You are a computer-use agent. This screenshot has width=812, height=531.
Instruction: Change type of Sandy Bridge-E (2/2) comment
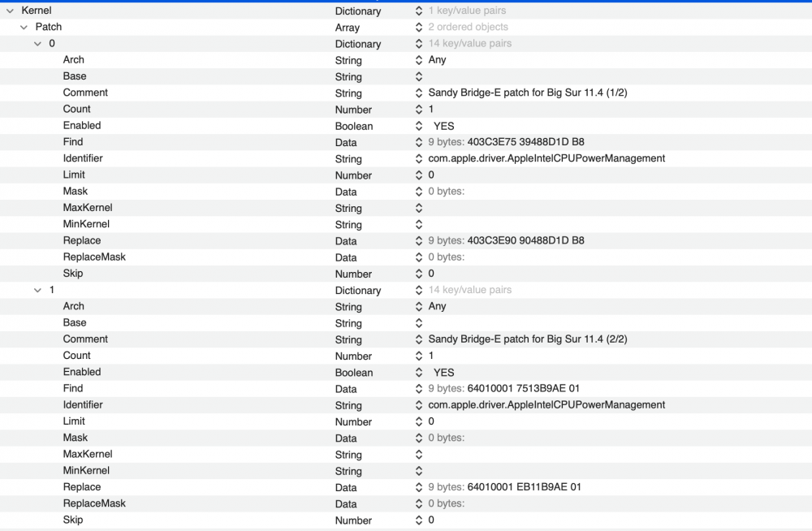coord(419,340)
